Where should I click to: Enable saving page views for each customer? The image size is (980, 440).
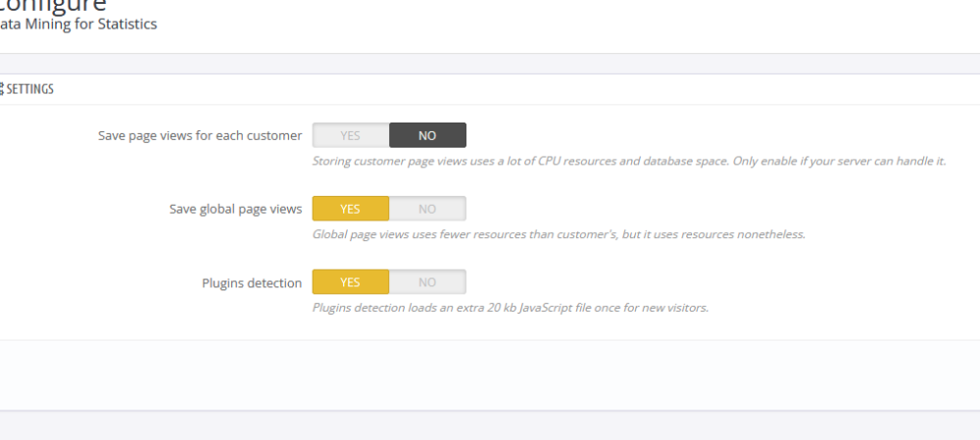point(351,135)
